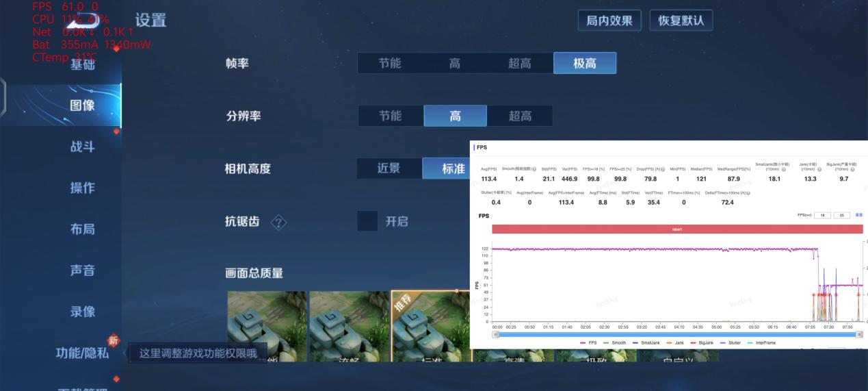Click the 画面总质量 section label
The image size is (868, 391).
(254, 273)
